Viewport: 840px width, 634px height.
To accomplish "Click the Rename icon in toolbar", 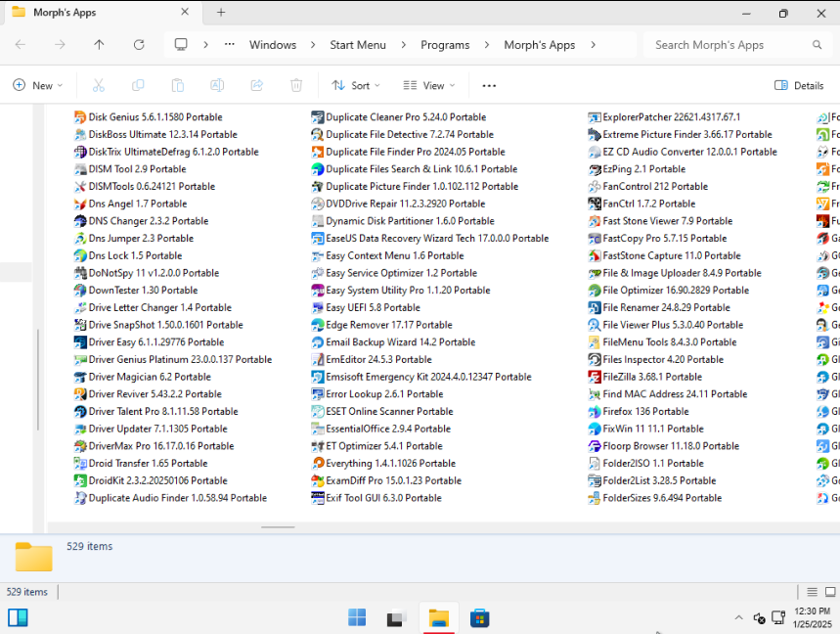I will 217,85.
